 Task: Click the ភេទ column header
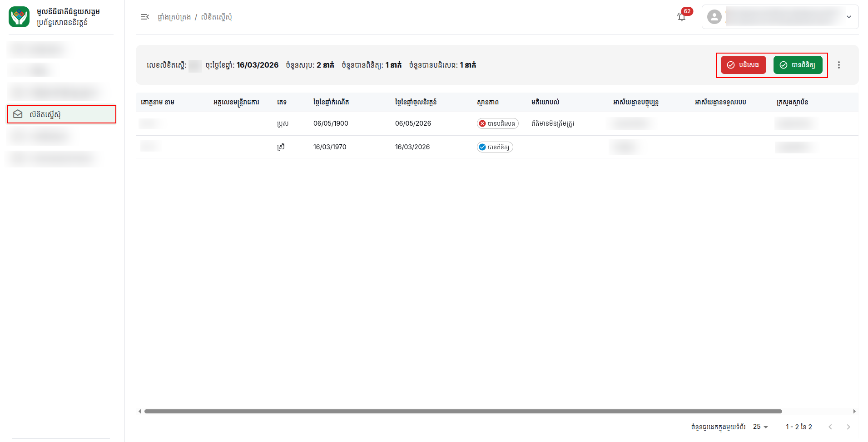[282, 102]
